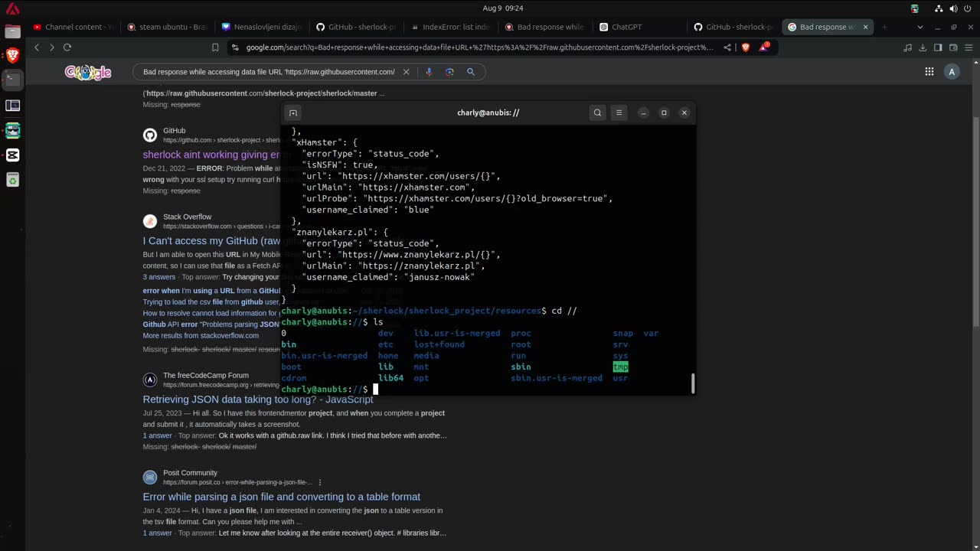Launch the CapCut dock icon

coord(12,155)
